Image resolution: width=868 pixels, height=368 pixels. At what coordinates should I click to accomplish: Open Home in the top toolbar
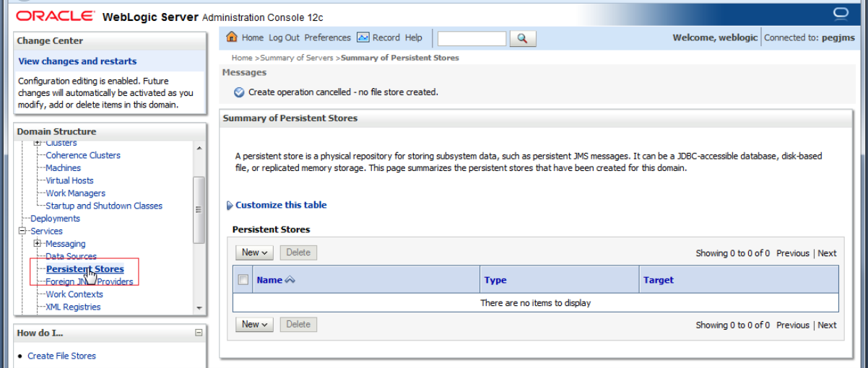tap(253, 38)
